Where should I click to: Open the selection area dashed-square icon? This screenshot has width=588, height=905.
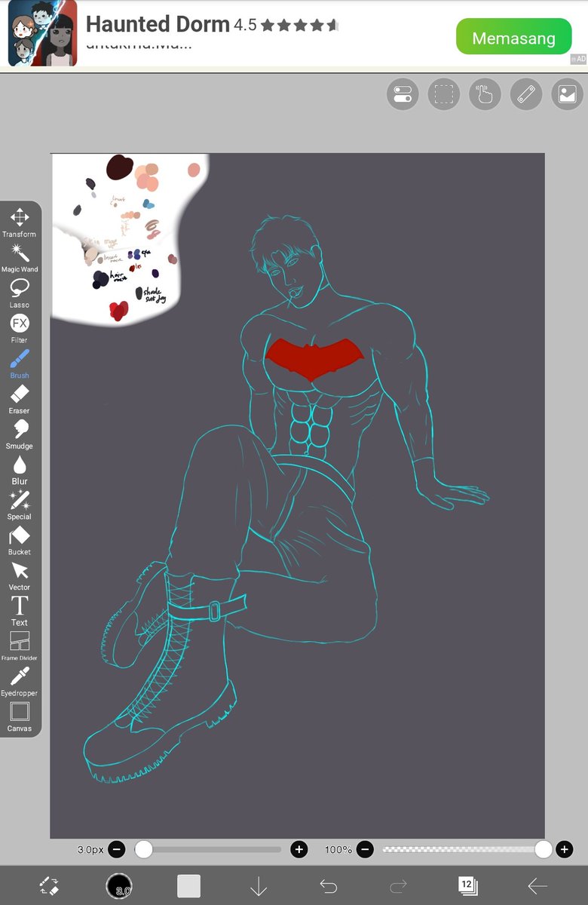(444, 95)
